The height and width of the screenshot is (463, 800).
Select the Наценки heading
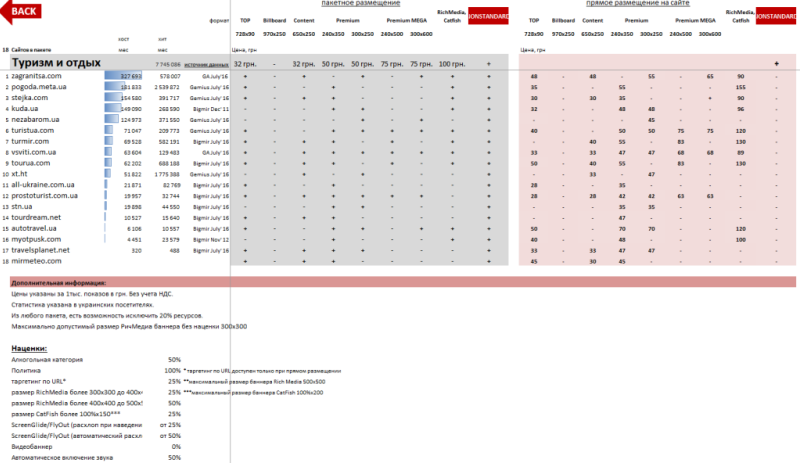tap(29, 348)
